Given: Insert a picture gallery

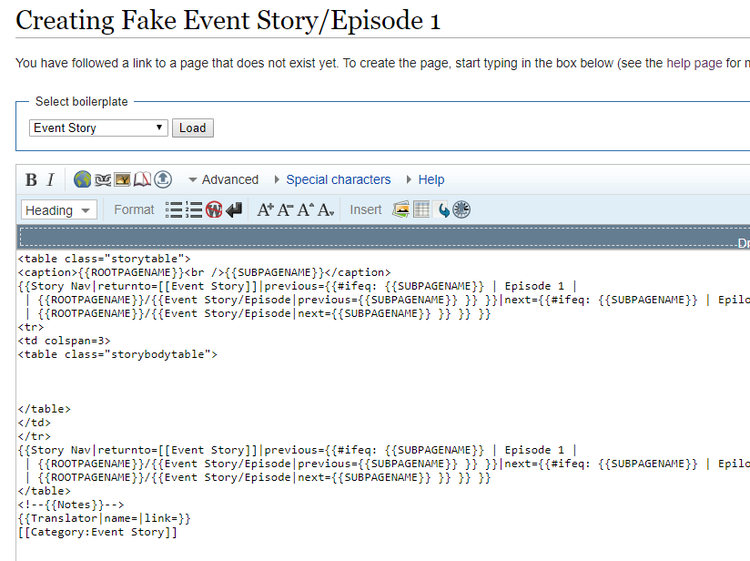Looking at the screenshot, I should 401,210.
